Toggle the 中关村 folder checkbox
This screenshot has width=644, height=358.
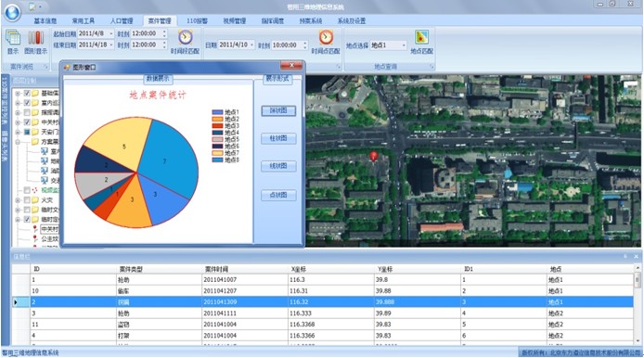click(x=27, y=122)
